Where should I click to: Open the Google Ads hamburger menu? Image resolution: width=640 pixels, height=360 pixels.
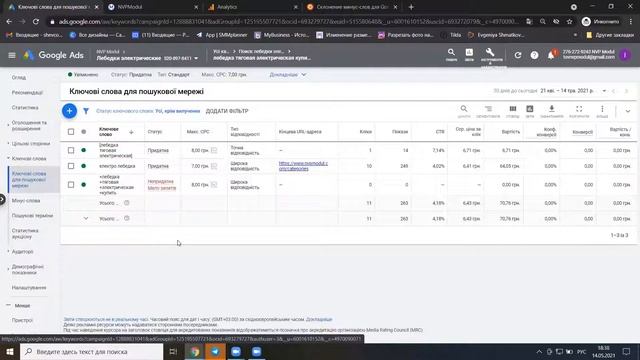point(12,55)
